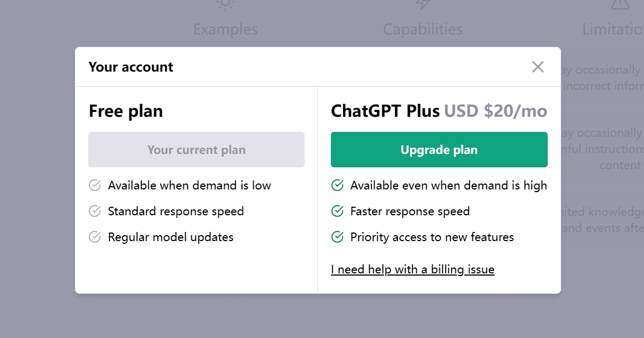Click green check beside "Priority access to new features"
Viewport: 644px width, 338px height.
pyautogui.click(x=337, y=237)
